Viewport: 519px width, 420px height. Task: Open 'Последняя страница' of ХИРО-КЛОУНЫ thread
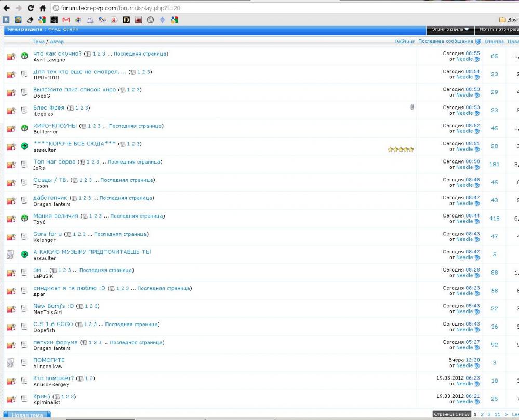coord(135,126)
